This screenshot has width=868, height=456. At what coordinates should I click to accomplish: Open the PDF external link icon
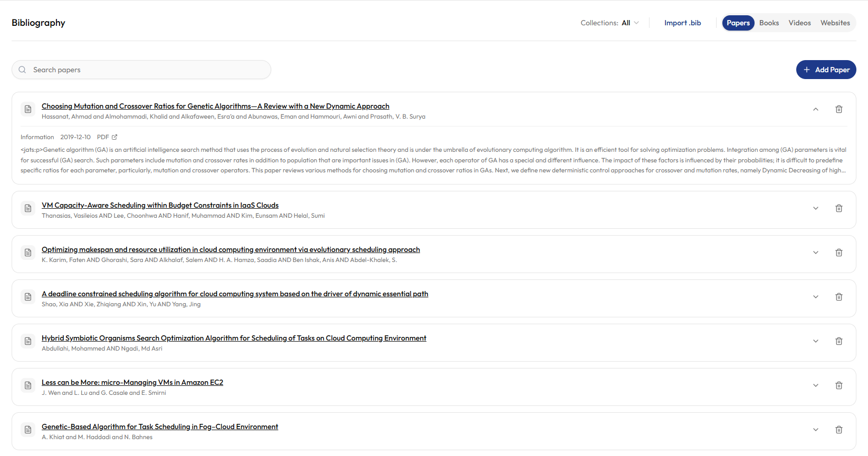115,137
